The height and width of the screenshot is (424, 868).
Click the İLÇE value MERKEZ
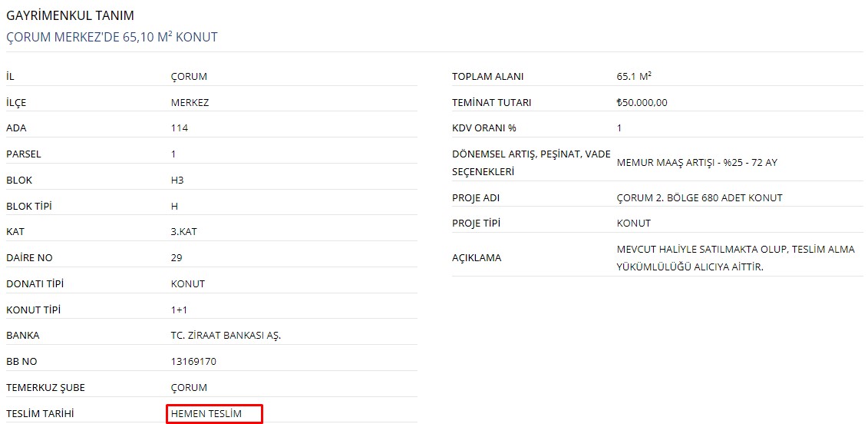190,102
